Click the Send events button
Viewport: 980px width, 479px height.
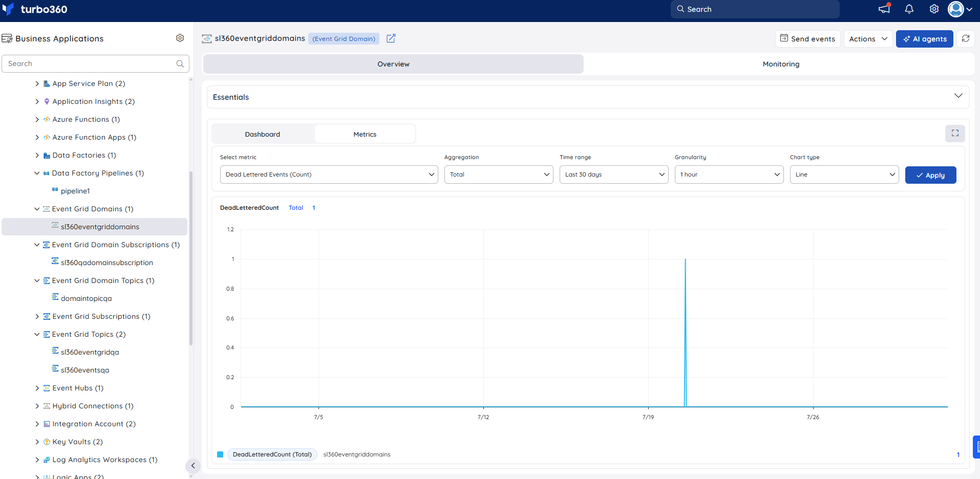807,39
